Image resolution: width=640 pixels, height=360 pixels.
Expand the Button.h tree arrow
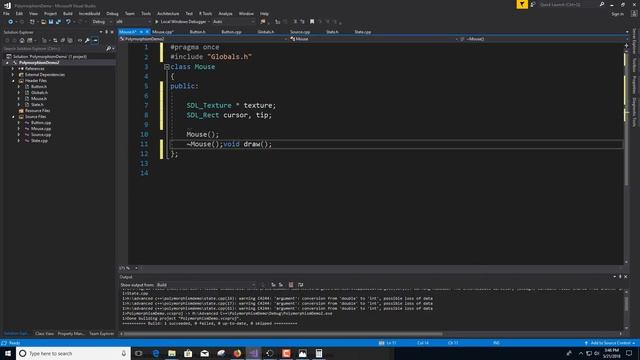coord(19,87)
